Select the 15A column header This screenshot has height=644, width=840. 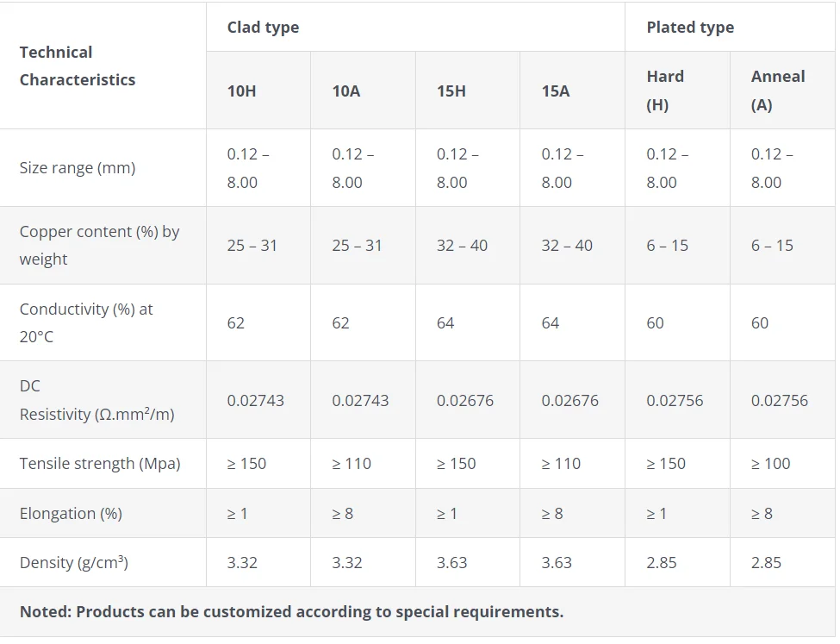click(556, 91)
